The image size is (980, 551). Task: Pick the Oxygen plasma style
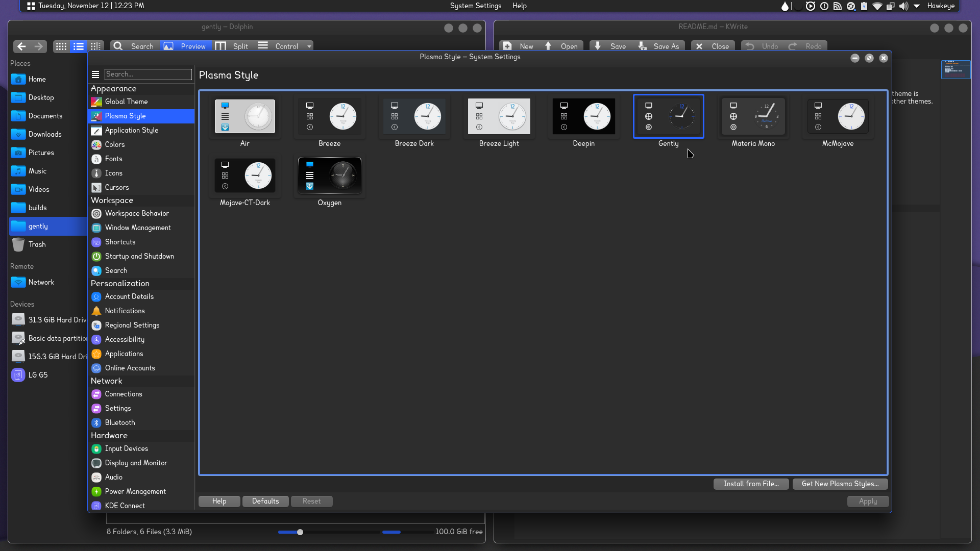pyautogui.click(x=330, y=176)
